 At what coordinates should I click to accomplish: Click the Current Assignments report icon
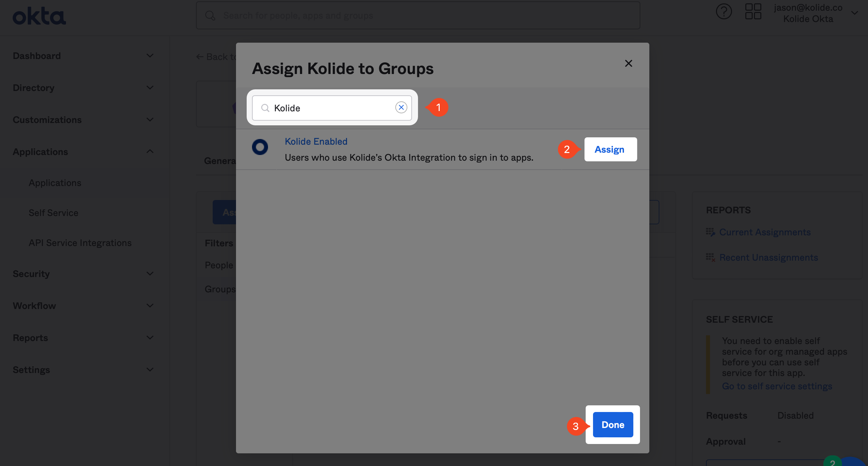(x=710, y=232)
